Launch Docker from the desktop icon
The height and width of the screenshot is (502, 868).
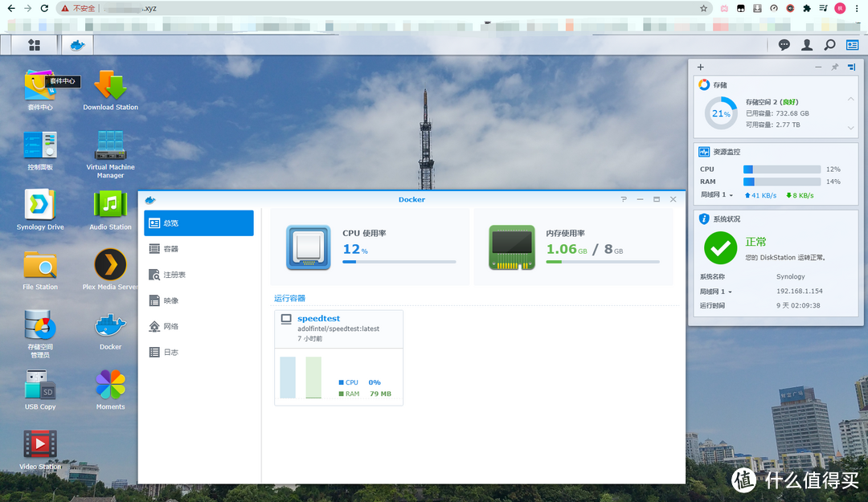click(110, 330)
